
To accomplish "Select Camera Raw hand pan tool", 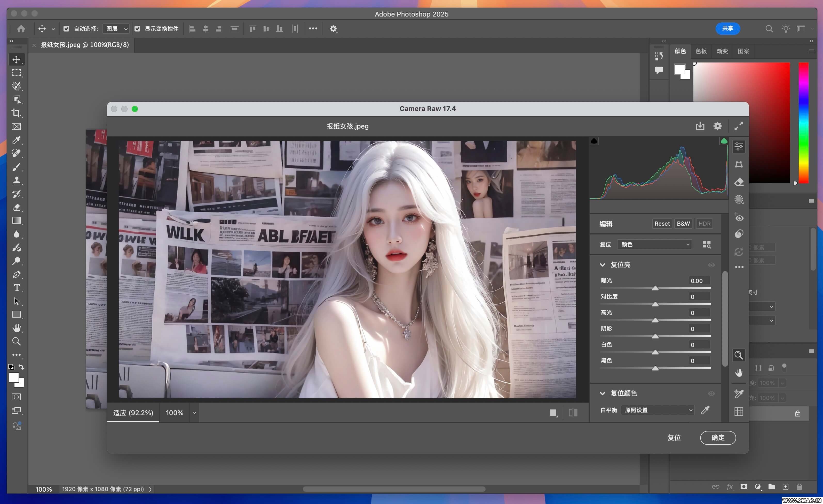I will click(x=739, y=373).
